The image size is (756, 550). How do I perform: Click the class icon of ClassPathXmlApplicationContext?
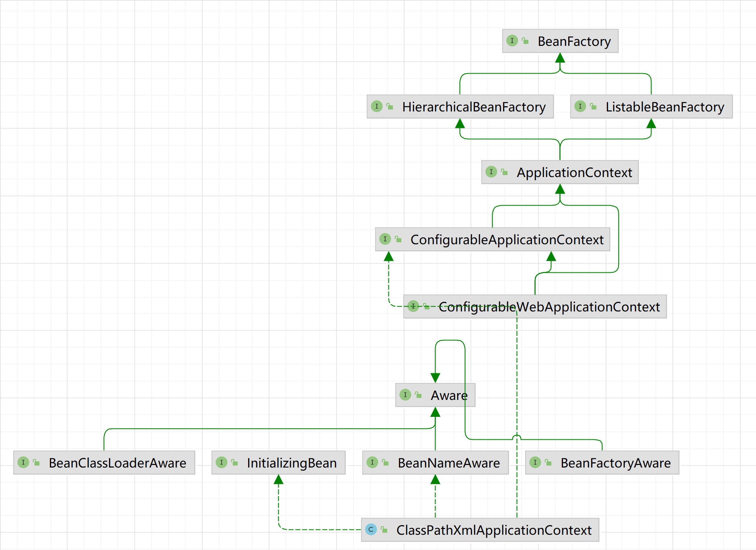point(371,529)
